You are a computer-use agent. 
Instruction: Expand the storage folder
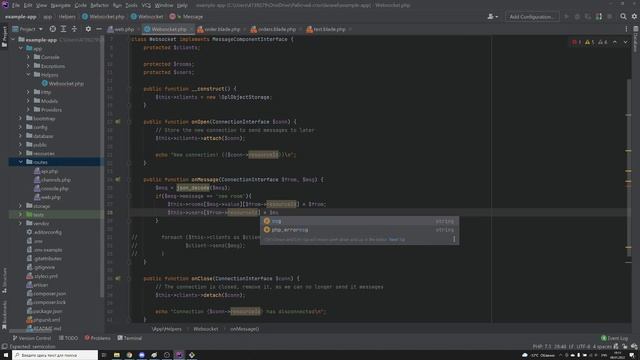(21, 206)
